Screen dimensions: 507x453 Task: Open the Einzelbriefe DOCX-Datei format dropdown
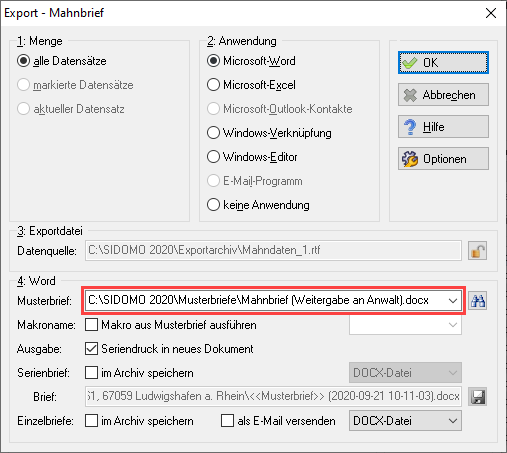pyautogui.click(x=405, y=421)
